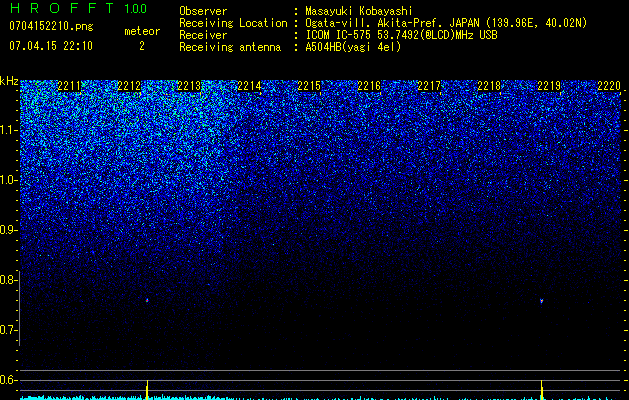Click the kHz axis unit label
629x400 pixels.
[x=9, y=81]
